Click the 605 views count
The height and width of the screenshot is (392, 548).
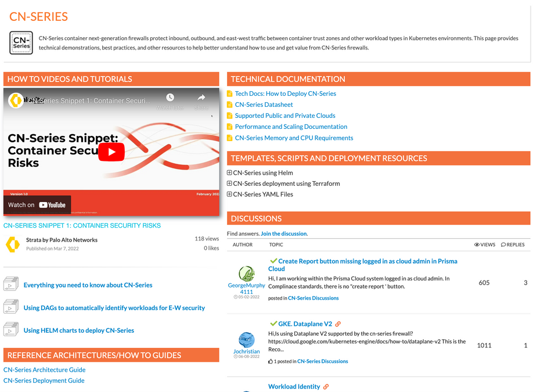[484, 283]
